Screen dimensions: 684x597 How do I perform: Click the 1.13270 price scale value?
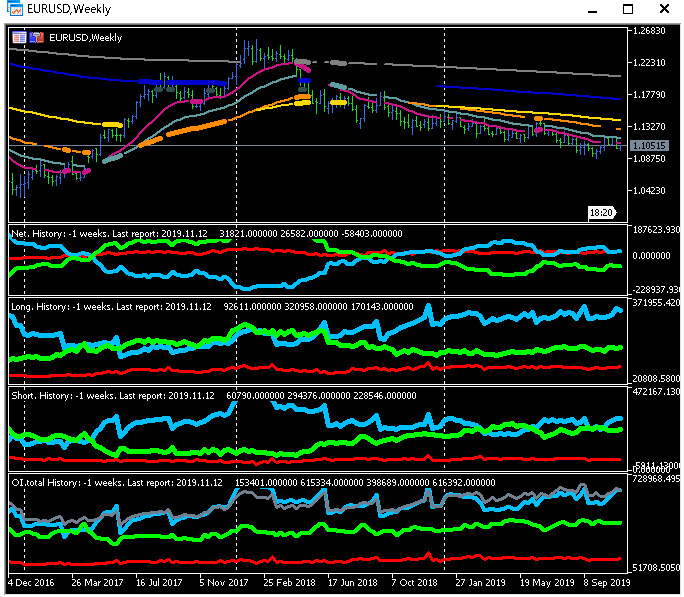pyautogui.click(x=649, y=126)
